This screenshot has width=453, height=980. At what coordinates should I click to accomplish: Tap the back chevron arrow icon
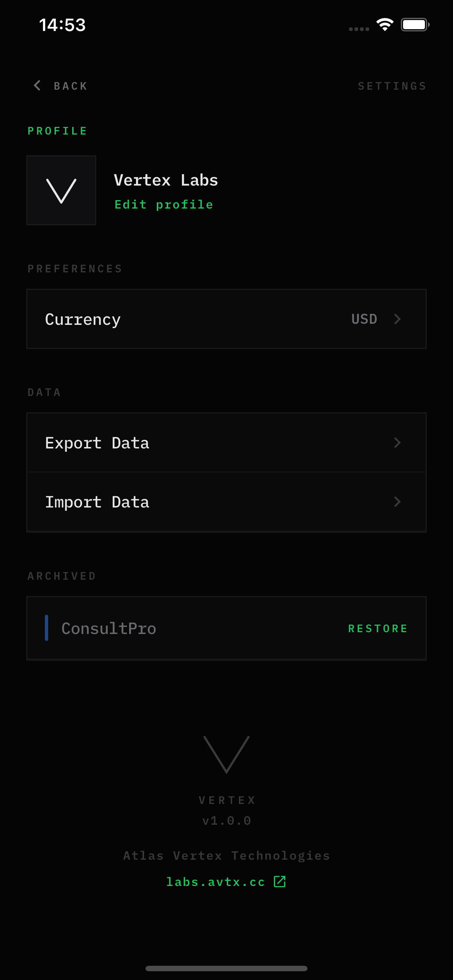point(37,86)
